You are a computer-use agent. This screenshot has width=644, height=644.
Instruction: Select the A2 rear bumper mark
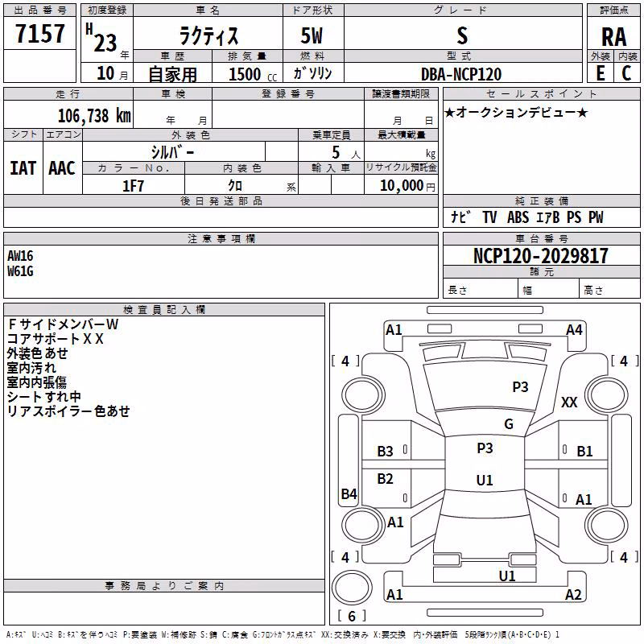coord(573,594)
